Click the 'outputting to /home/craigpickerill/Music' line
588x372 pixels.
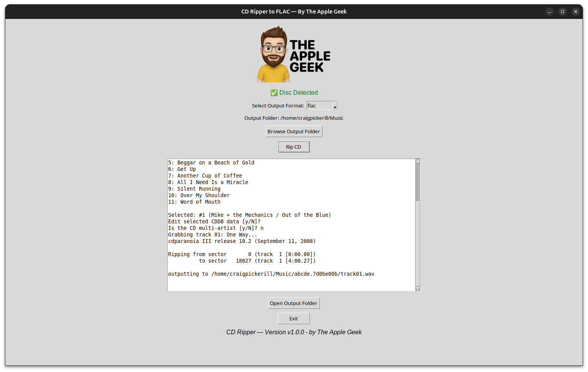coord(271,274)
